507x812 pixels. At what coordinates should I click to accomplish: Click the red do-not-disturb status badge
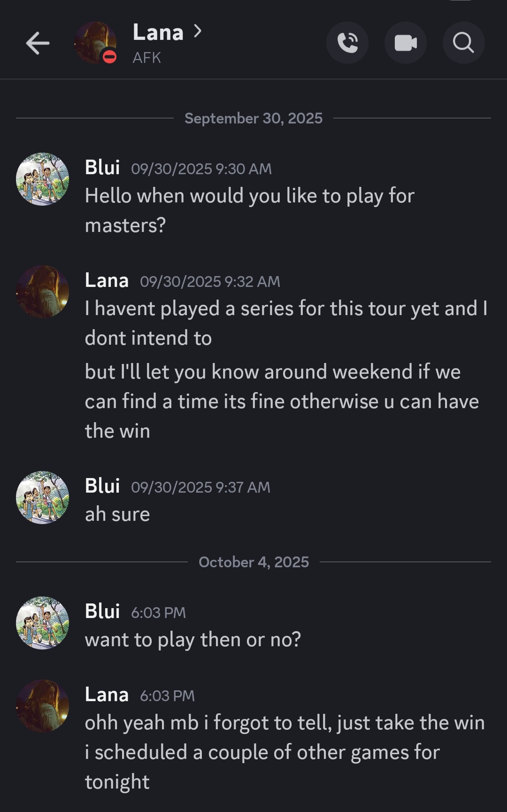pos(110,57)
